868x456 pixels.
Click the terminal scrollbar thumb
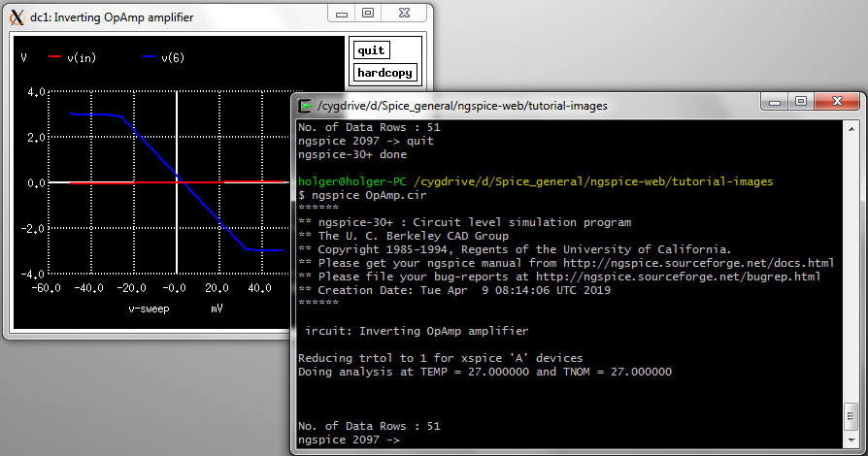(x=853, y=417)
